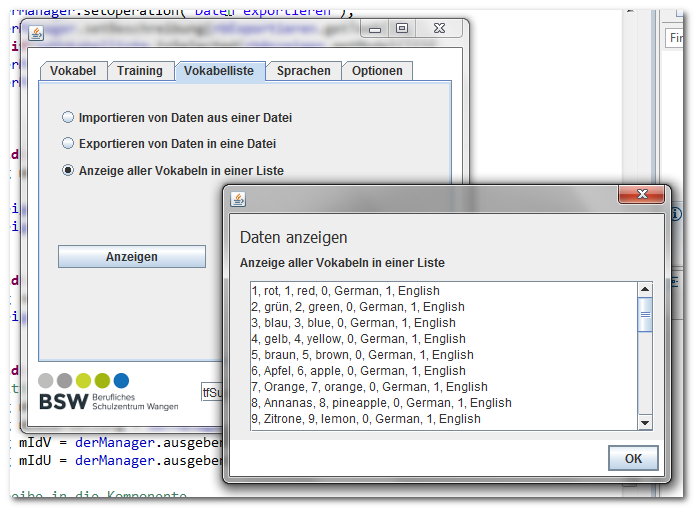The width and height of the screenshot is (694, 508).
Task: Click the 'Daten anzeigen' heading
Action: click(293, 238)
